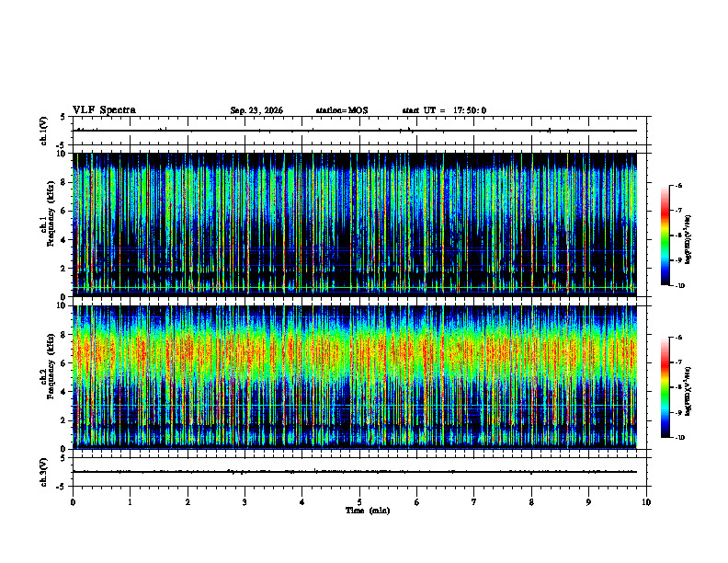The image size is (728, 563).
Task: Click the -6 label on ch.1 color scale
Action: (679, 186)
